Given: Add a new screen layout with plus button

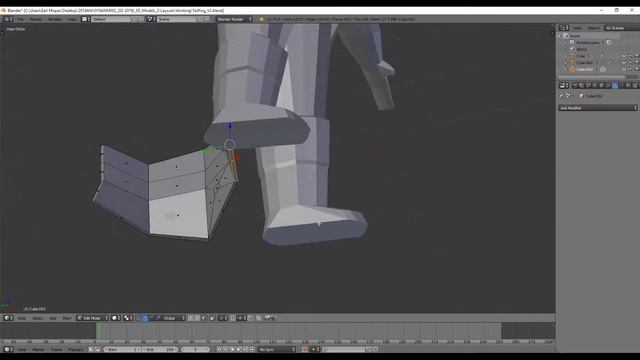Looking at the screenshot, I should (x=134, y=19).
